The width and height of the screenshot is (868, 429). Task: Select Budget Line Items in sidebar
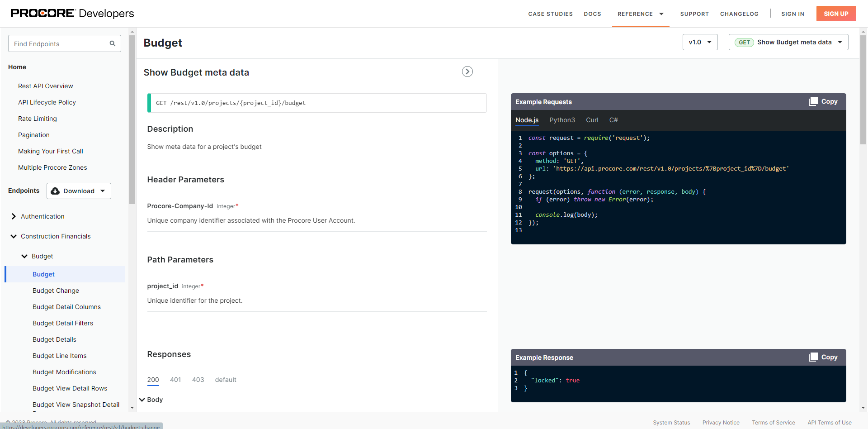[x=60, y=356]
